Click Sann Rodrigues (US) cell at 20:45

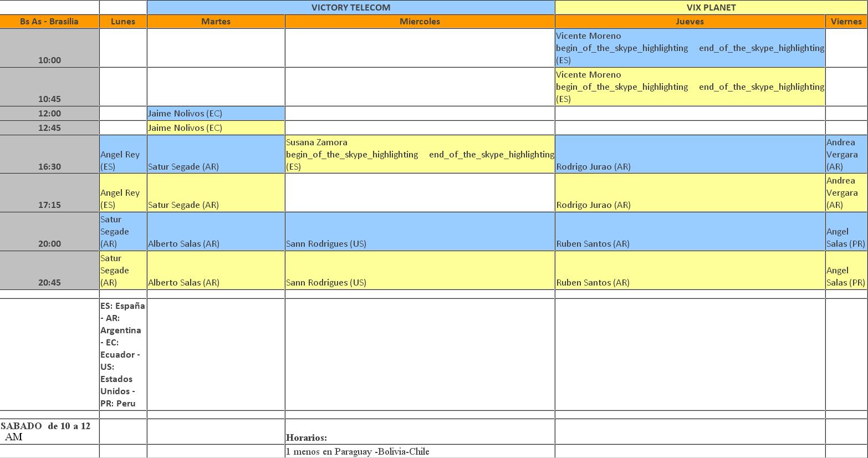pos(420,270)
